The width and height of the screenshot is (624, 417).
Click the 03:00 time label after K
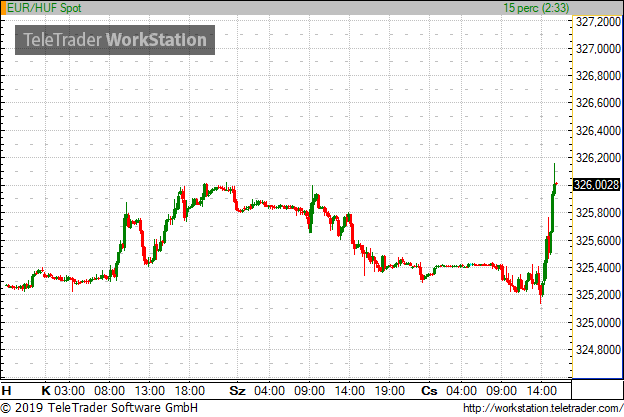(x=69, y=391)
